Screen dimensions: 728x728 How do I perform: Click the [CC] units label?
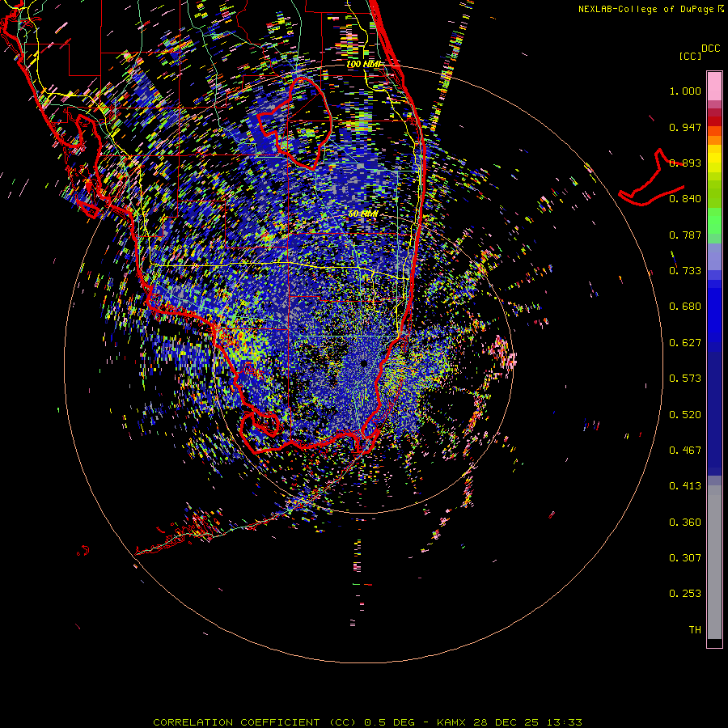[690, 56]
